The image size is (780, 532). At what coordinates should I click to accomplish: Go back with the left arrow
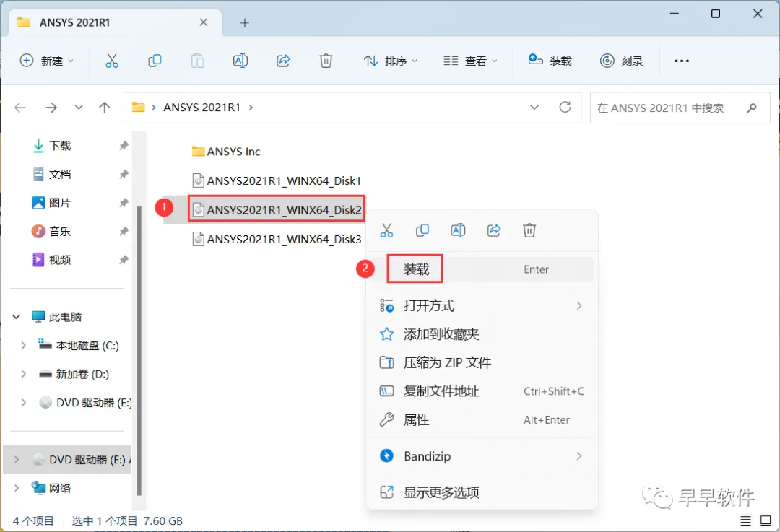tap(20, 108)
